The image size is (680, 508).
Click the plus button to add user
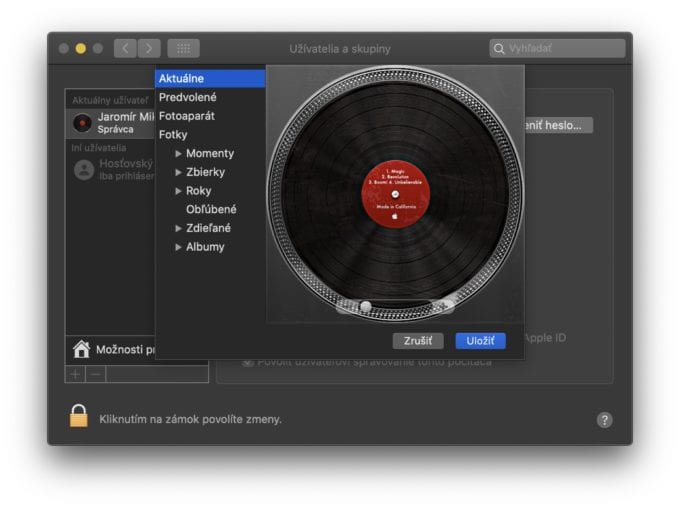point(75,373)
